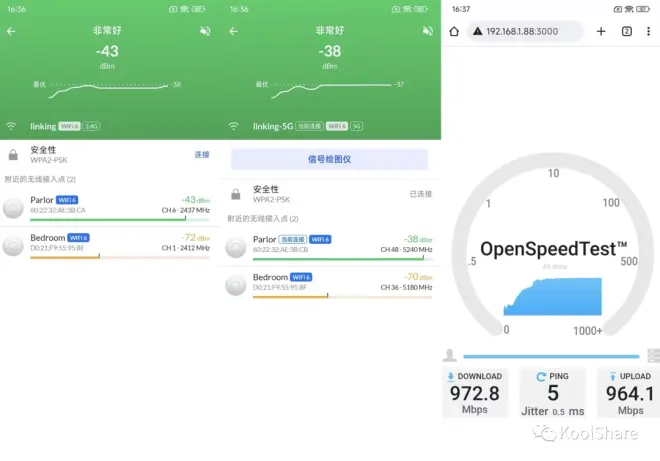660x461 pixels.
Task: Open the tab switcher showing 2 tabs
Action: (x=627, y=31)
